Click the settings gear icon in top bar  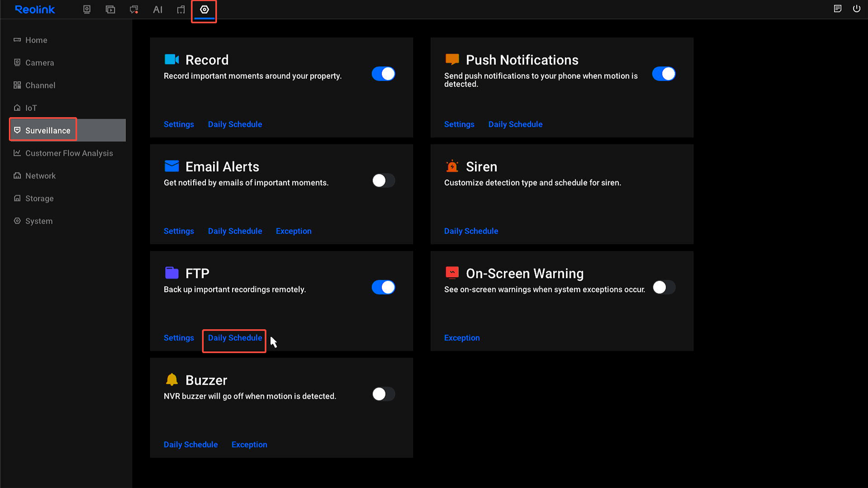pyautogui.click(x=204, y=9)
